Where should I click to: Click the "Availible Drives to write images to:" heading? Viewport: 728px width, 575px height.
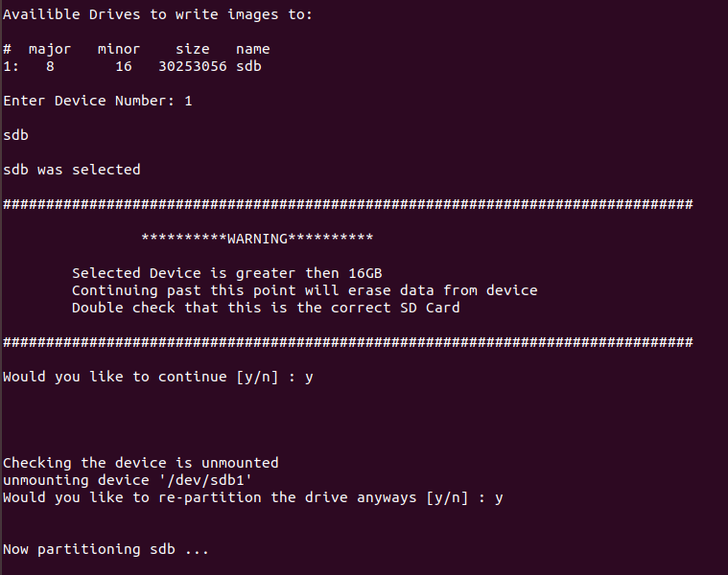click(x=157, y=14)
